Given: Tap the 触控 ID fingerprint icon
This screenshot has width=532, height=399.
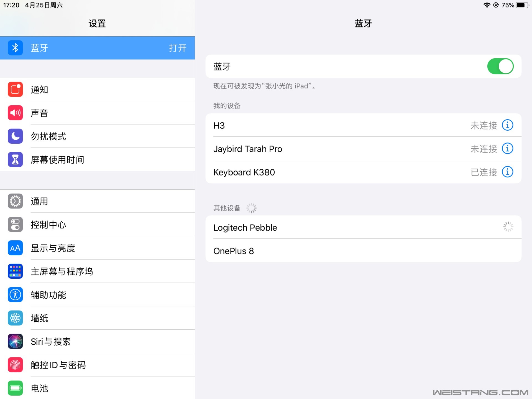Looking at the screenshot, I should pos(15,365).
